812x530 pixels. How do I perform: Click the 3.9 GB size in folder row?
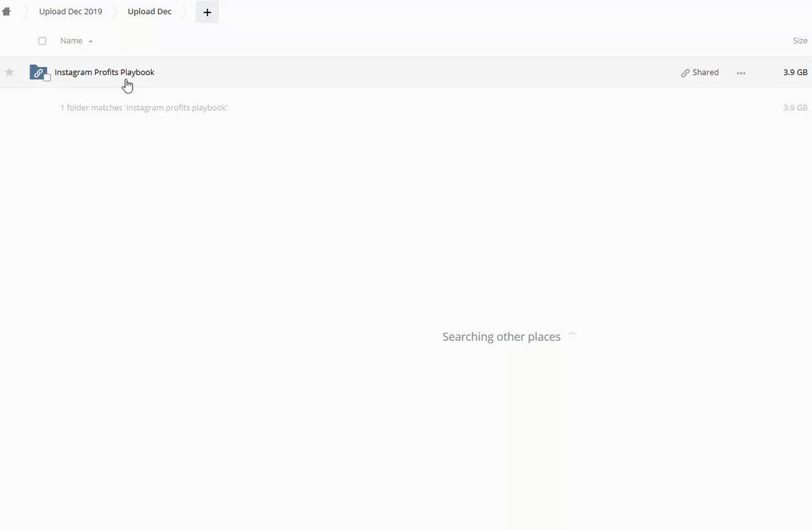coord(795,72)
